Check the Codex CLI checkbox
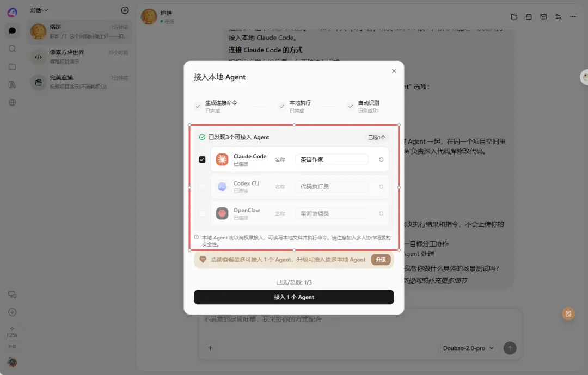Image resolution: width=588 pixels, height=375 pixels. 202,186
